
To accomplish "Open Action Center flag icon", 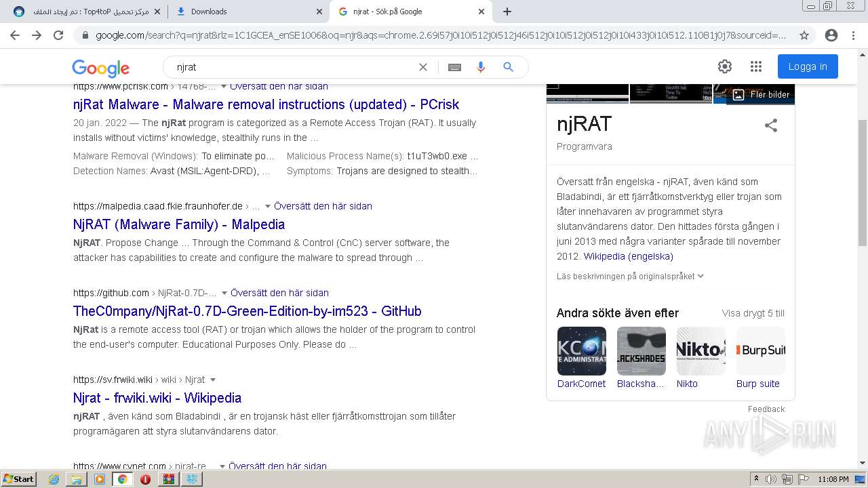I will tap(804, 479).
